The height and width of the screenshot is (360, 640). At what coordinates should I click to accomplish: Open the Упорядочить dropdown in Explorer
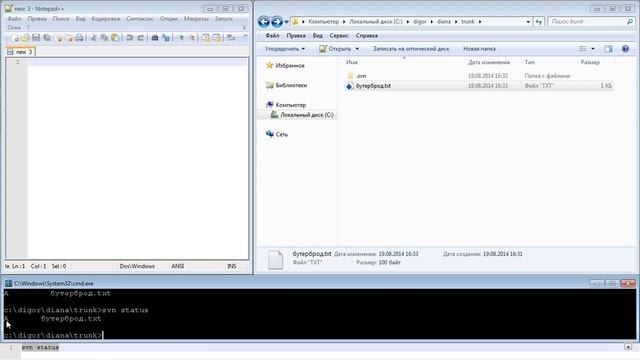click(x=284, y=49)
